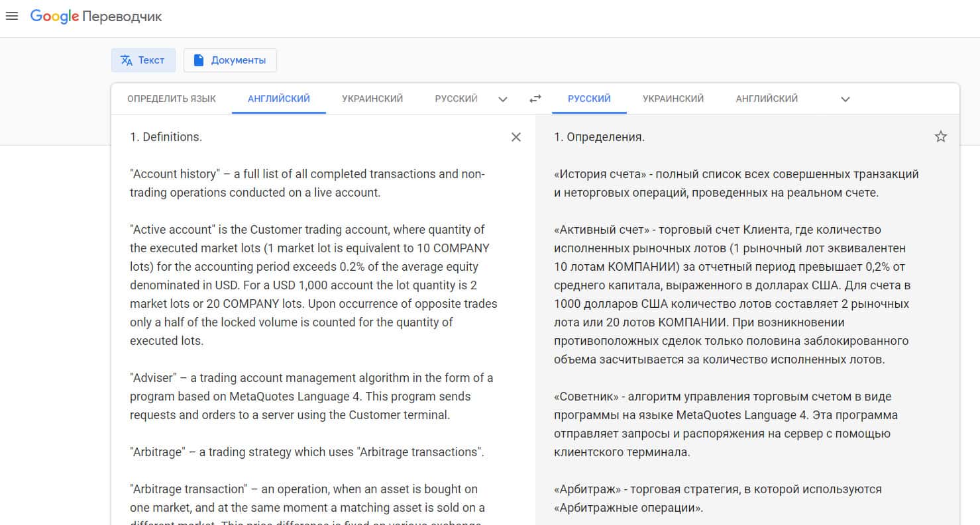
Task: Choose Украинский as target language
Action: coord(673,99)
